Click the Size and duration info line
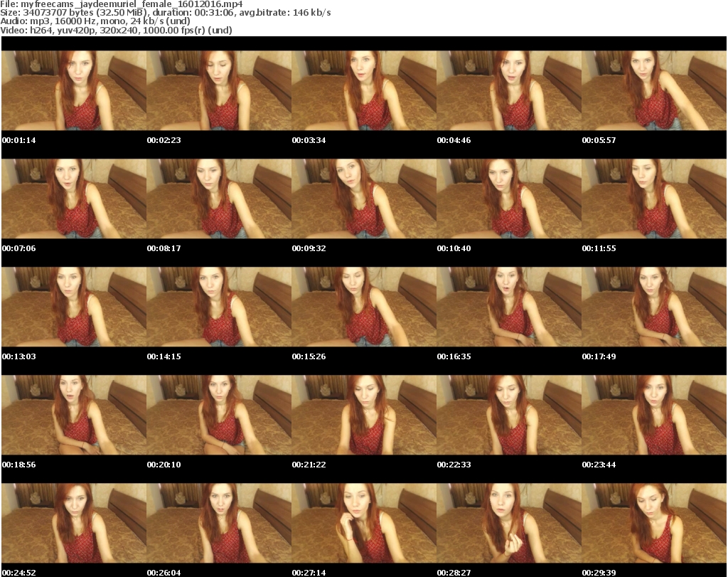The image size is (728, 577). coord(165,13)
